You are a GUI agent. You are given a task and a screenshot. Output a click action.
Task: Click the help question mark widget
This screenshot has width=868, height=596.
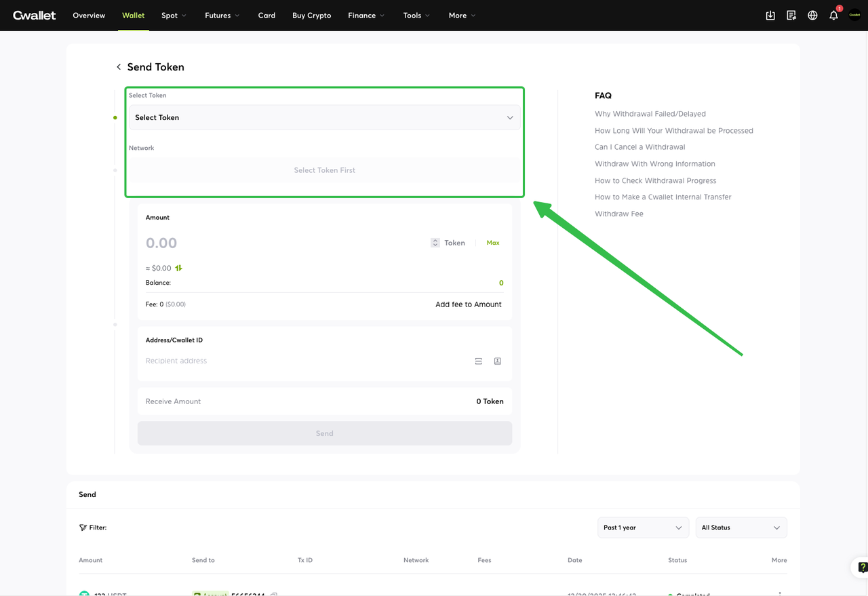point(862,568)
